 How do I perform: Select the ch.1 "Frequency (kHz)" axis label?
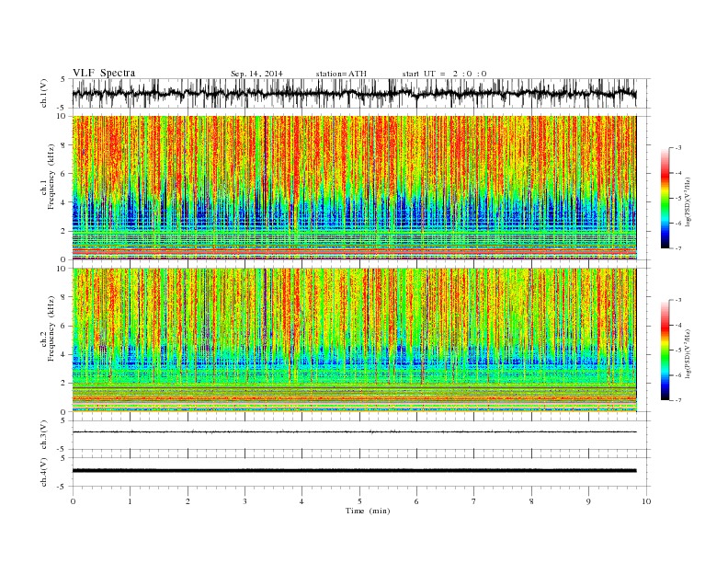click(x=51, y=177)
